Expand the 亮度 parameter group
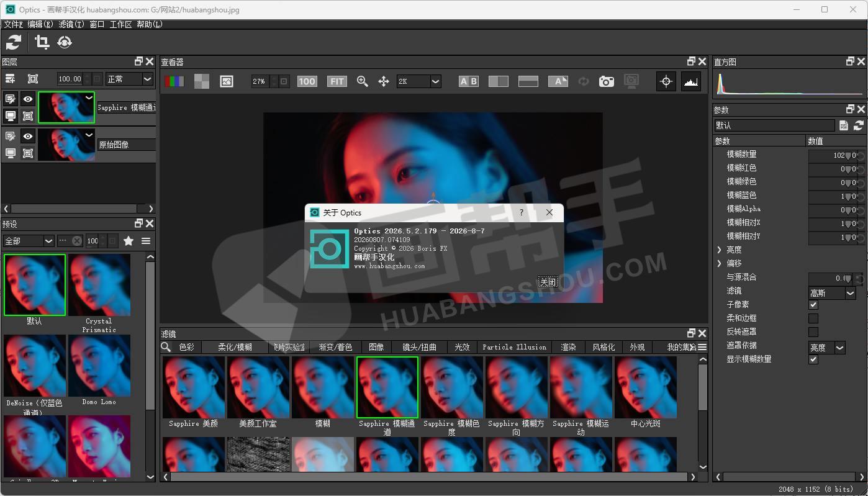The width and height of the screenshot is (868, 496). (x=720, y=250)
